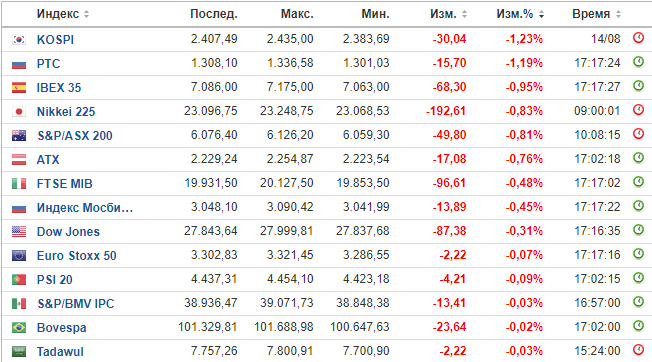Click the Australia flag beside S&P/ASX 200
Viewport: 652px width, 362px height.
click(19, 135)
